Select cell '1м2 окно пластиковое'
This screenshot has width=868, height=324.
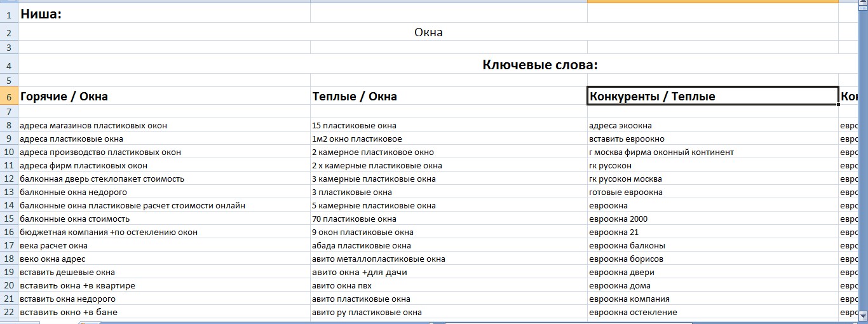tap(449, 138)
